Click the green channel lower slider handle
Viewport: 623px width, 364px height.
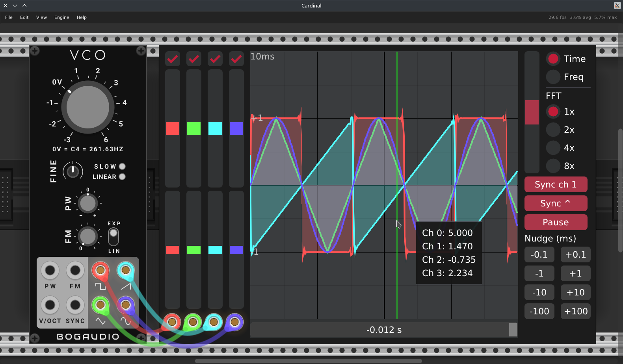coord(194,250)
